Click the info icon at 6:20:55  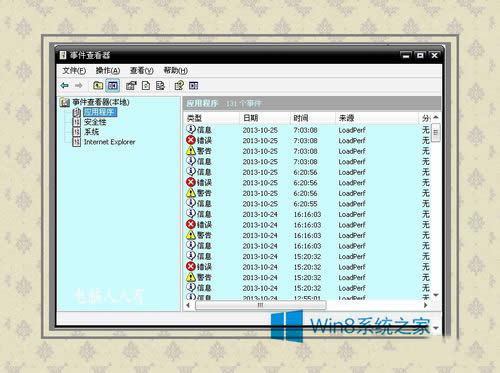point(191,203)
